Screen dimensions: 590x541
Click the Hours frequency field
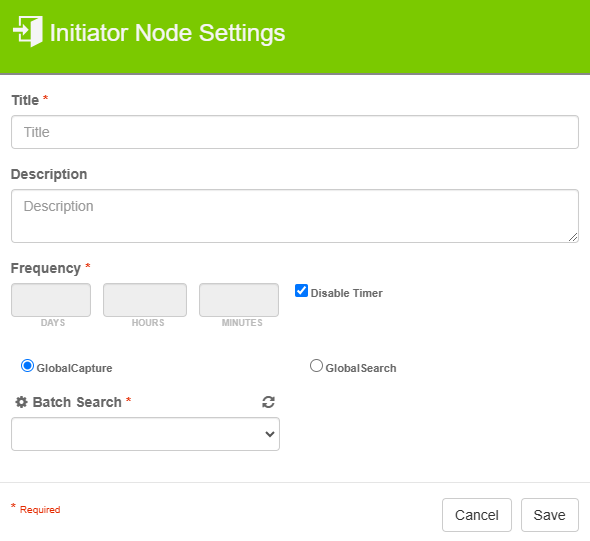145,300
